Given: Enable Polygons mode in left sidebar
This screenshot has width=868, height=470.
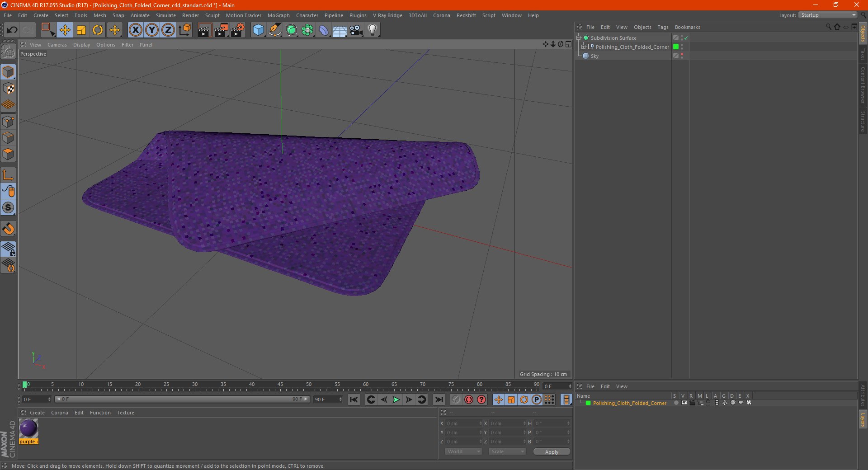Looking at the screenshot, I should tap(9, 154).
